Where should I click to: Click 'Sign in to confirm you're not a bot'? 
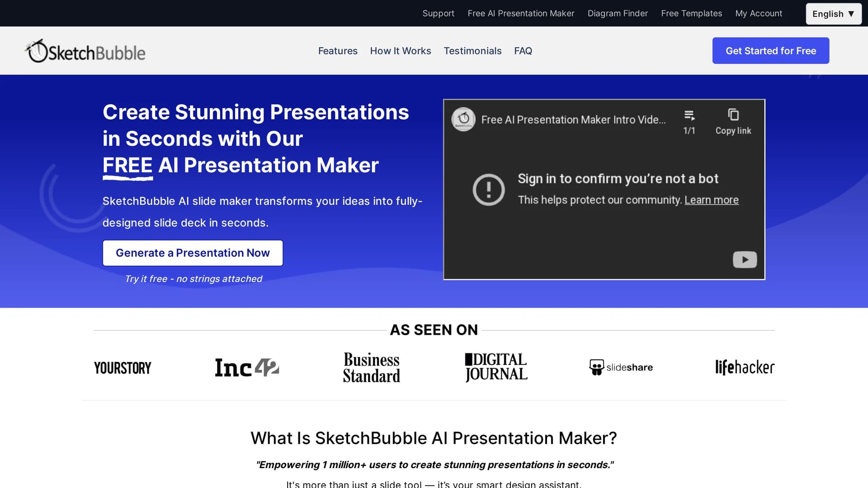coord(618,178)
